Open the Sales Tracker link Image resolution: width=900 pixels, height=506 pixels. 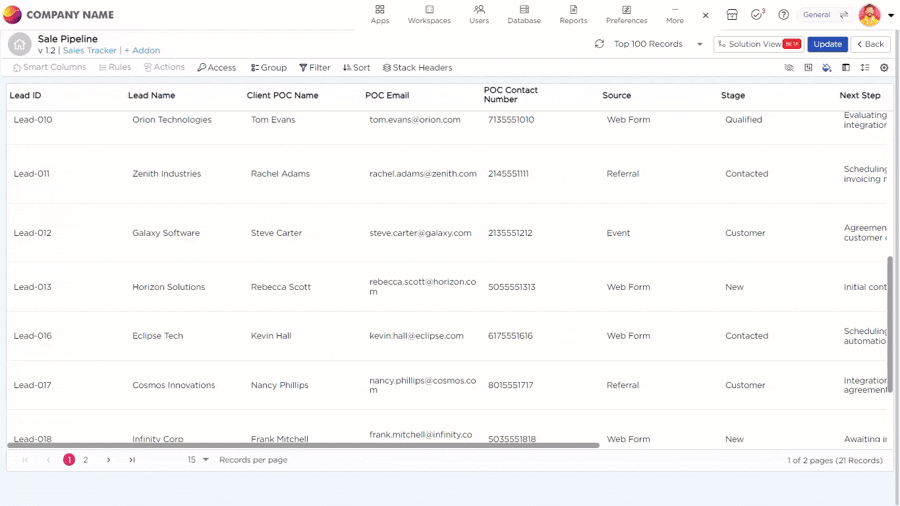[x=90, y=51]
